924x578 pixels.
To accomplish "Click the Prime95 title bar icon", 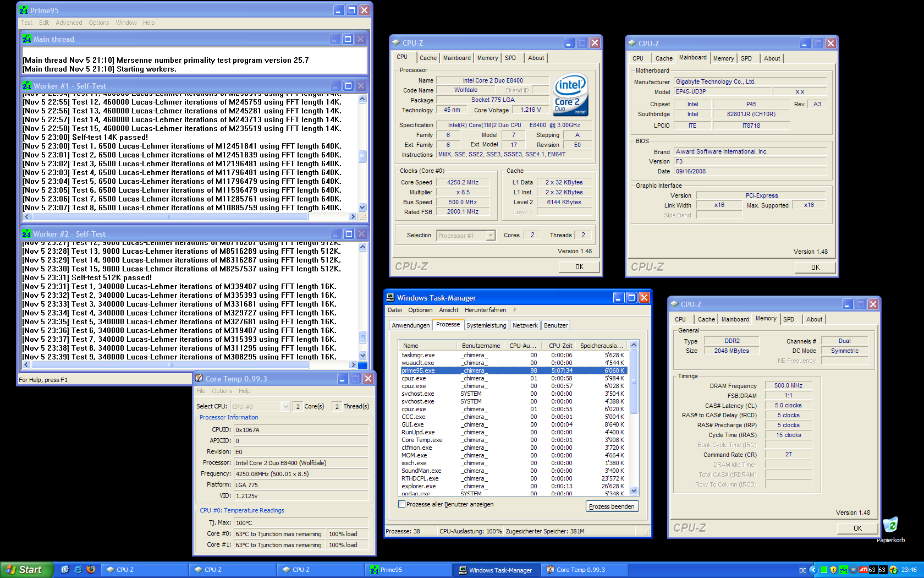I will [24, 10].
